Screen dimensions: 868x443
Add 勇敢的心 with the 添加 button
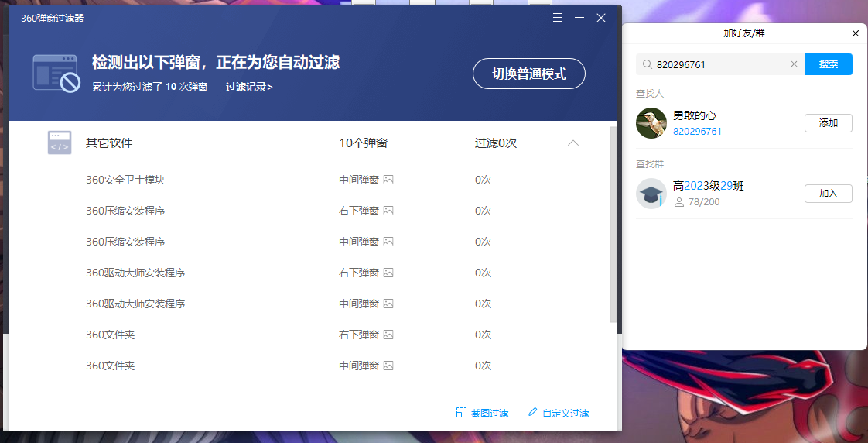(x=828, y=123)
